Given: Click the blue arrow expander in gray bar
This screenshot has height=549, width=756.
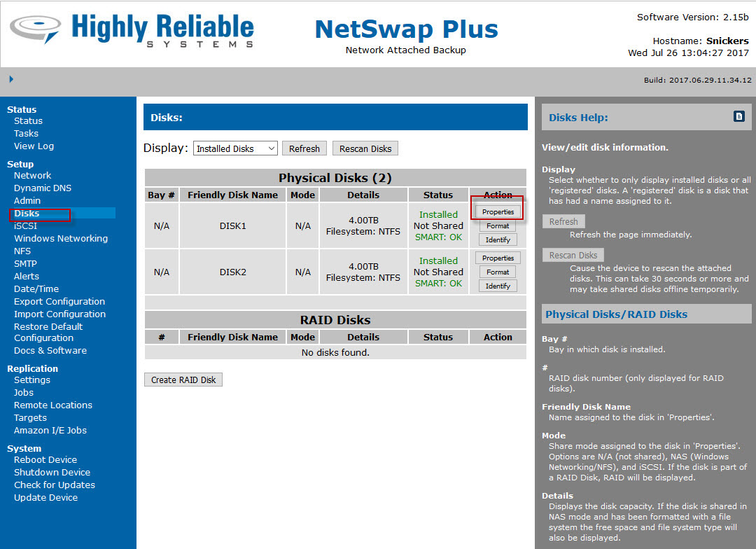Looking at the screenshot, I should coord(11,79).
